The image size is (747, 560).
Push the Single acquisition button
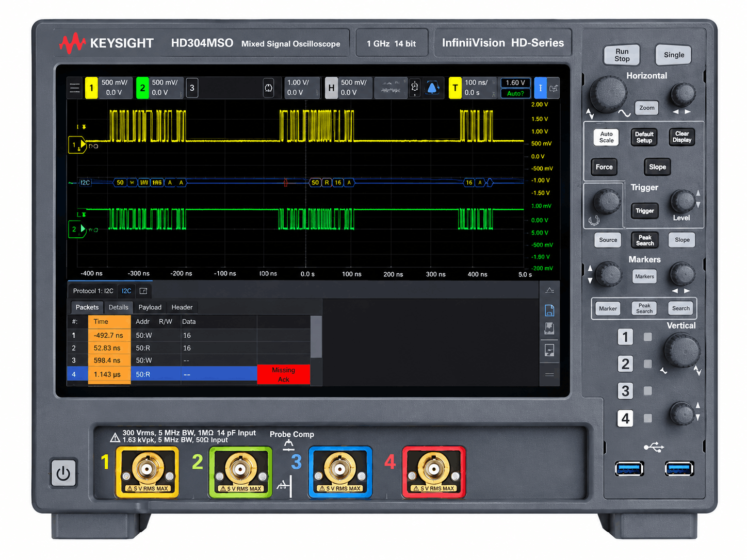pyautogui.click(x=674, y=55)
